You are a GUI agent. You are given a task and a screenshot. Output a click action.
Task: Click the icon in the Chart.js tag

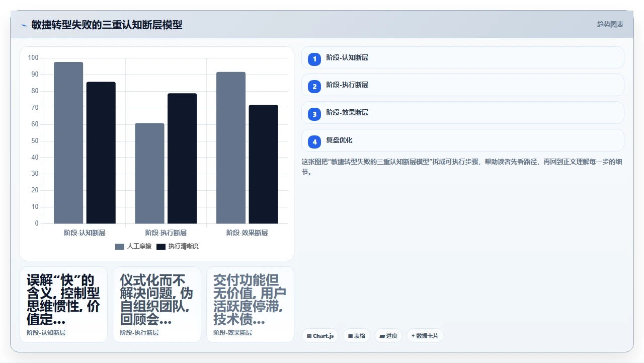[x=309, y=336]
